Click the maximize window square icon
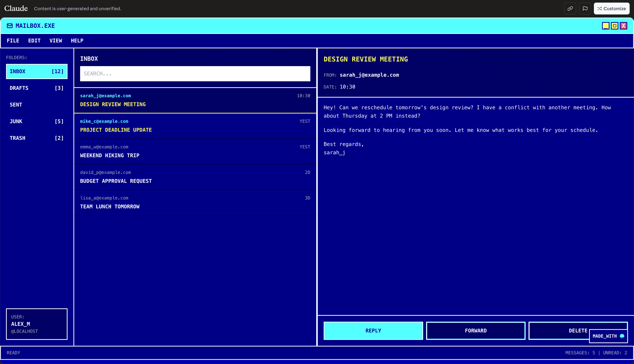The width and height of the screenshot is (634, 364). [x=615, y=26]
